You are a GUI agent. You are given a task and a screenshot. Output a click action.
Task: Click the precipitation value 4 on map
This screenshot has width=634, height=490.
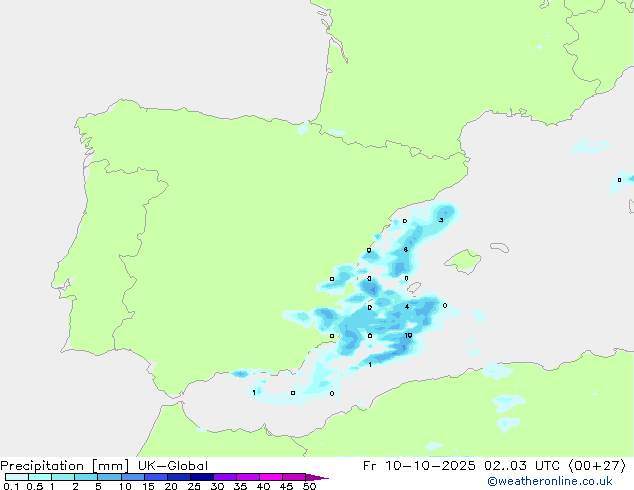[407, 306]
